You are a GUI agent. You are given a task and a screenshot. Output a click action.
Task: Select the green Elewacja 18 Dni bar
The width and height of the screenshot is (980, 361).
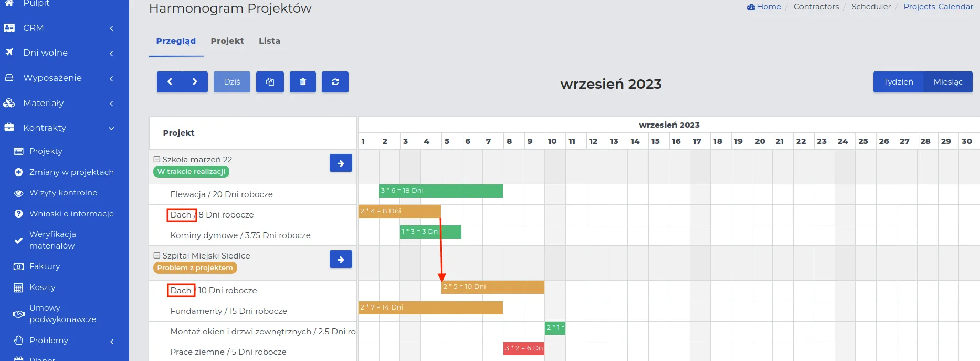pyautogui.click(x=441, y=191)
